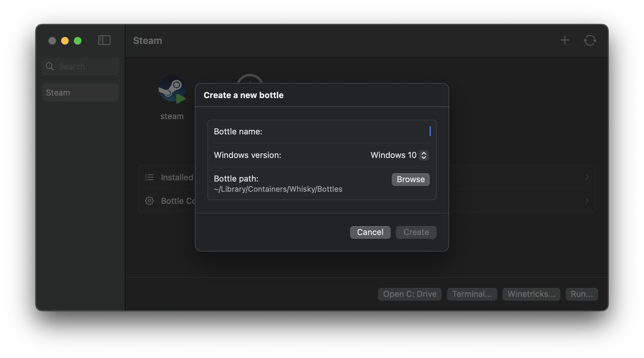Click the Open C: Drive button
Viewport: 644px width, 358px height.
[x=409, y=294]
